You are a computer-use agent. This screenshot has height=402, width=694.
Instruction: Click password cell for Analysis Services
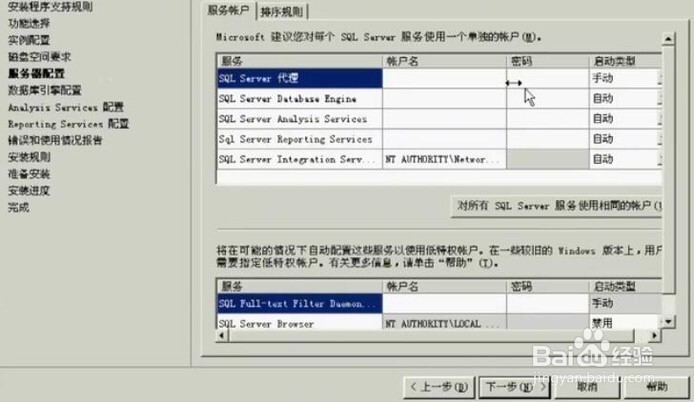(x=547, y=119)
